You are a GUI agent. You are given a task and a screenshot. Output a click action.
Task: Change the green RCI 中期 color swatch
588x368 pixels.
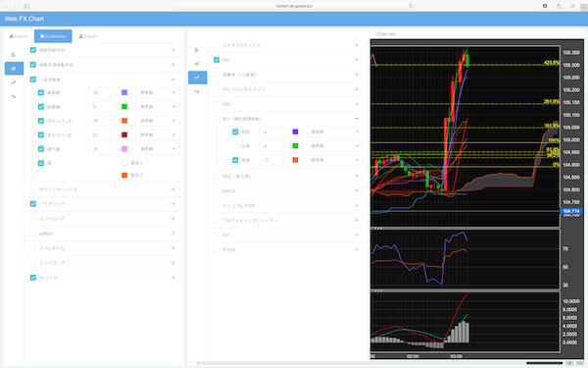pos(296,145)
